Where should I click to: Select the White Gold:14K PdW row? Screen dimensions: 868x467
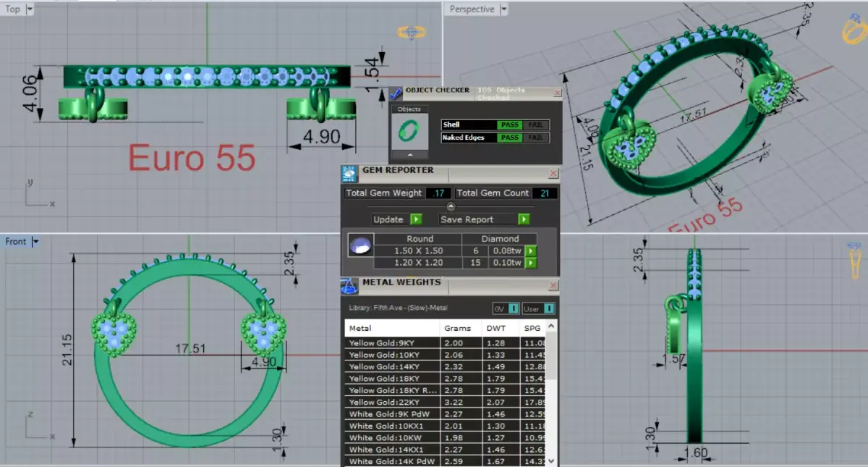click(445, 461)
